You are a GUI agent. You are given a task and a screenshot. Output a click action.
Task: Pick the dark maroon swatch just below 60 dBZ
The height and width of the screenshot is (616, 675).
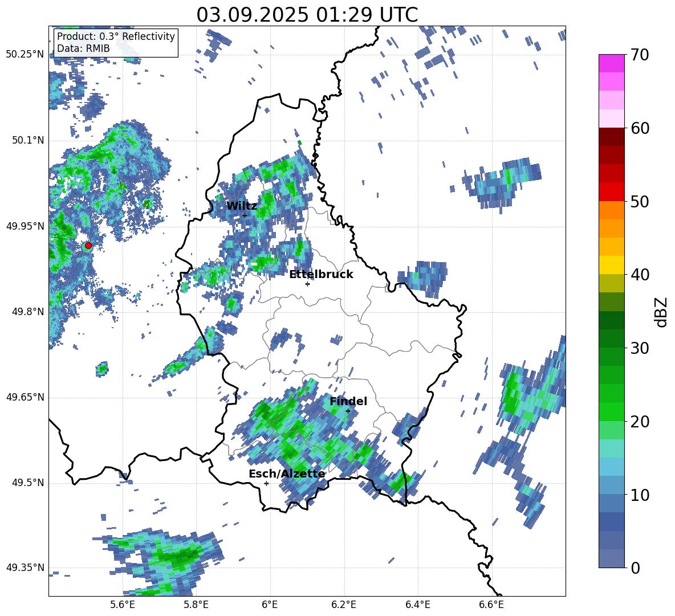tap(612, 137)
